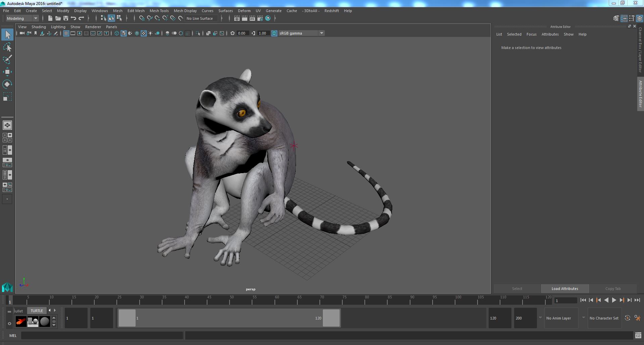644x345 pixels.
Task: Play the animation forwards
Action: coord(614,300)
